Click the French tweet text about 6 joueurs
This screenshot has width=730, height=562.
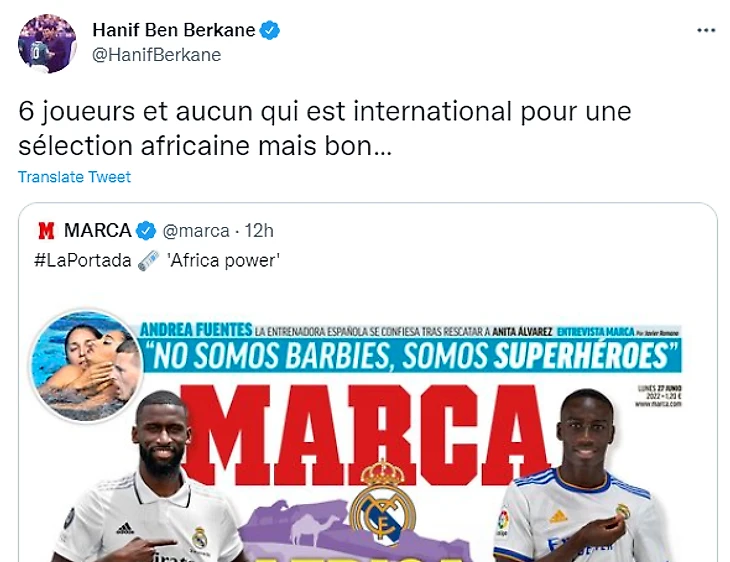tap(324, 129)
